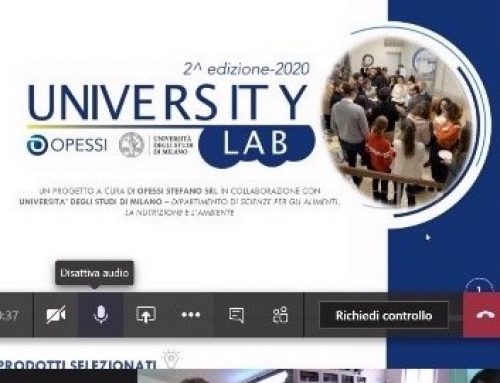
Task: Click the OPESSI logo on the slide
Action: (67, 145)
